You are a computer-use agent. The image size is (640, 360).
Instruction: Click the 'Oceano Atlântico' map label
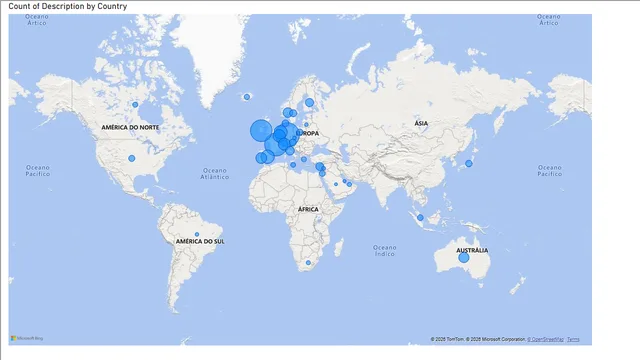point(215,173)
